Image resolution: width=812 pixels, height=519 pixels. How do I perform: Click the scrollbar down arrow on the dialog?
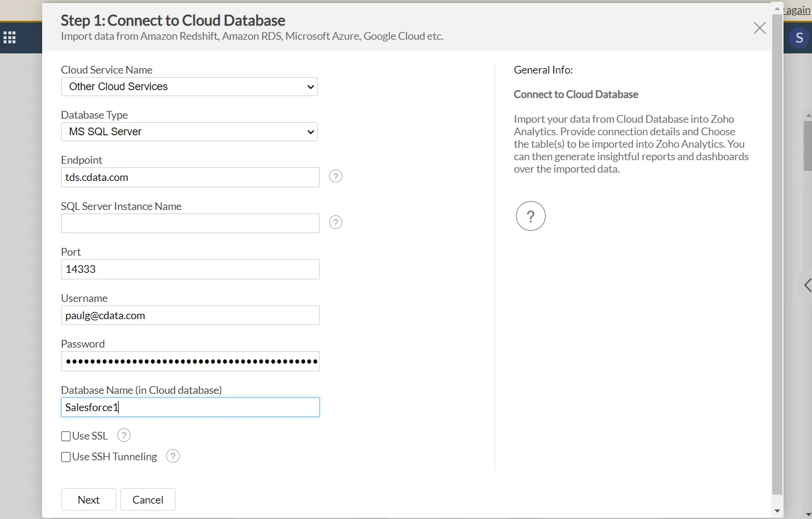pyautogui.click(x=777, y=510)
